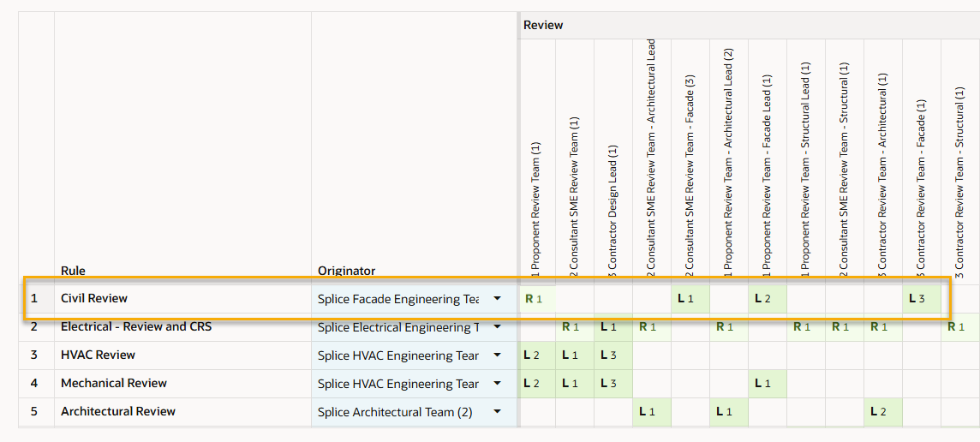Image resolution: width=980 pixels, height=442 pixels.
Task: Expand Splice Architectural Team (2) originator dropdown
Action: (497, 412)
